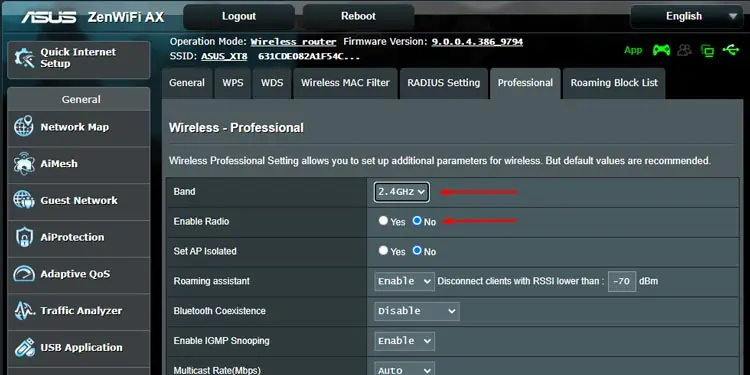Click the Network Map globe icon
Image resolution: width=750 pixels, height=375 pixels.
(24, 127)
